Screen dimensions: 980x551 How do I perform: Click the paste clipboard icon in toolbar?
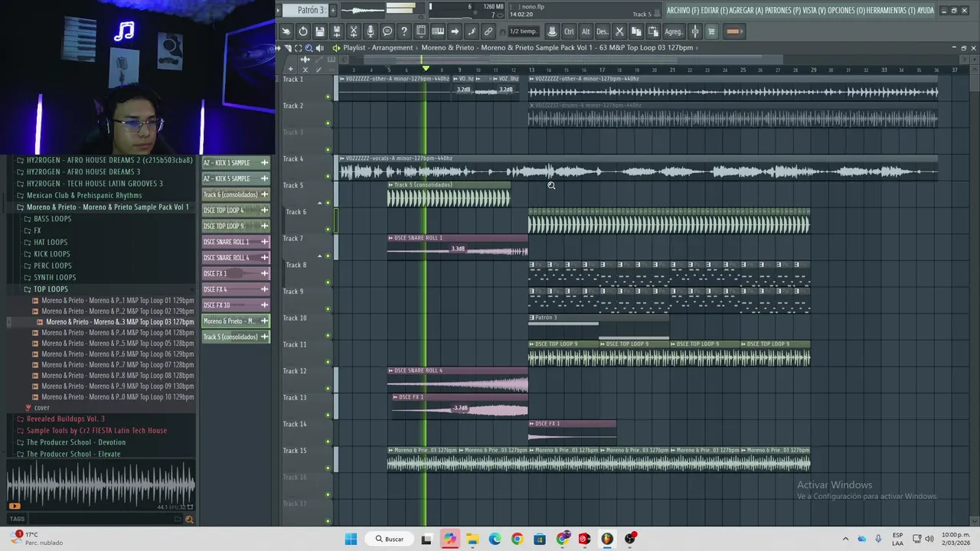653,31
